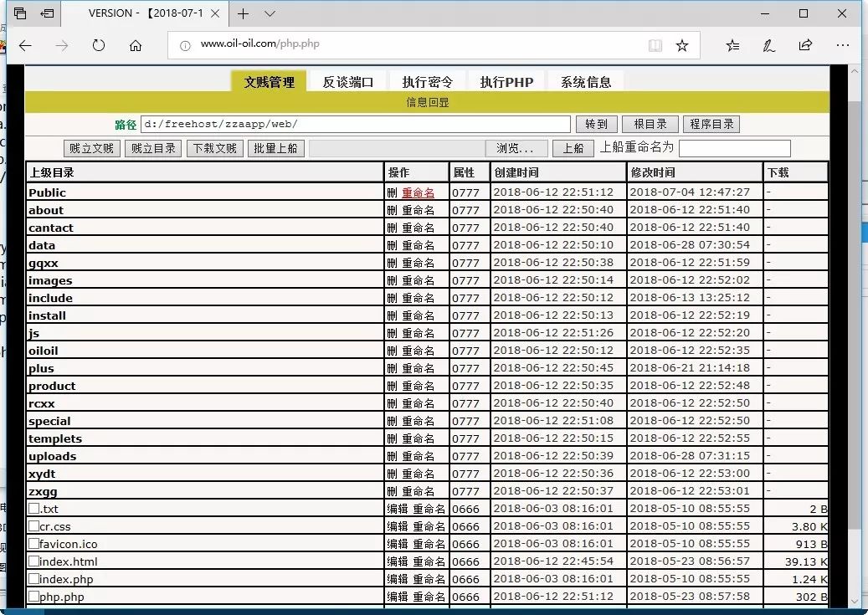Open reading view book icon

coord(655,45)
